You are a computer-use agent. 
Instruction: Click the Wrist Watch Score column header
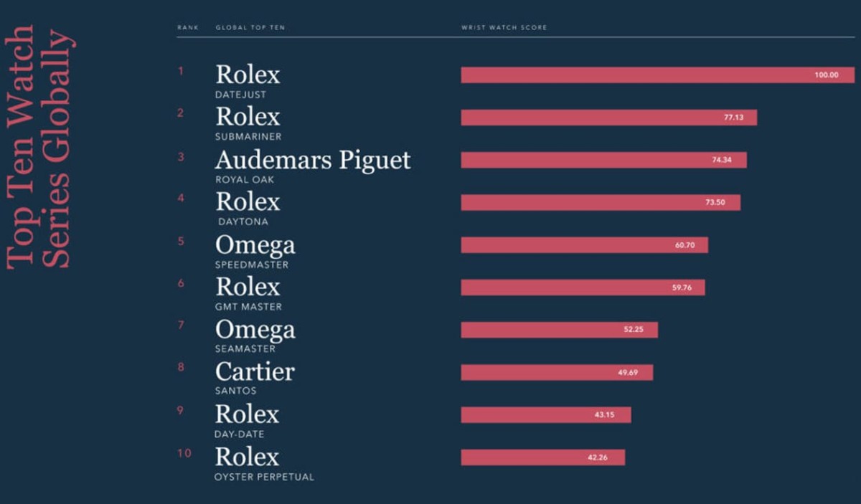point(504,28)
